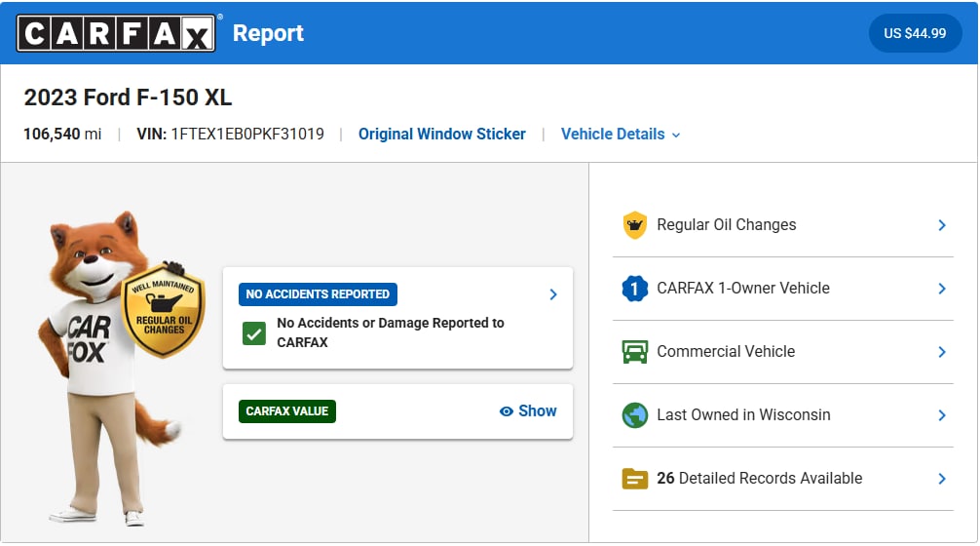Click the 2023 Ford F-150 XL heading
This screenshot has height=546, width=980.
128,97
